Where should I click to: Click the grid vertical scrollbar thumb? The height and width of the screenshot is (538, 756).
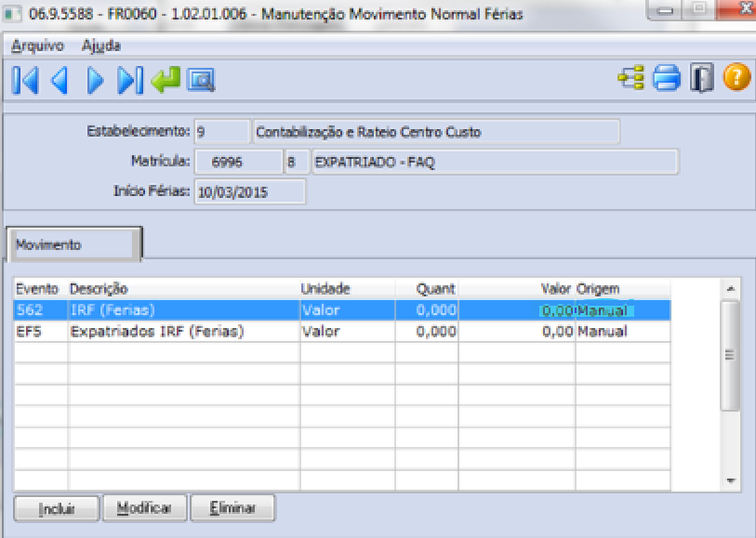[x=731, y=356]
